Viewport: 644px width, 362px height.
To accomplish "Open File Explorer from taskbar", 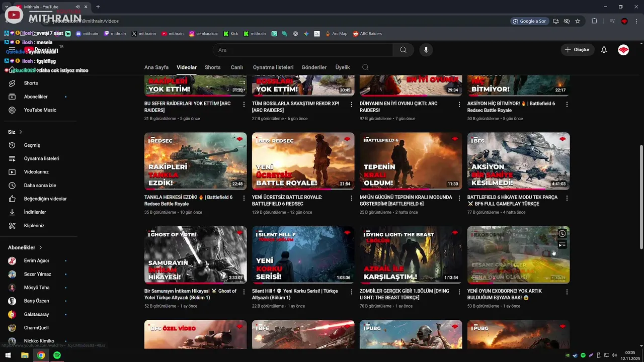I will point(25,355).
